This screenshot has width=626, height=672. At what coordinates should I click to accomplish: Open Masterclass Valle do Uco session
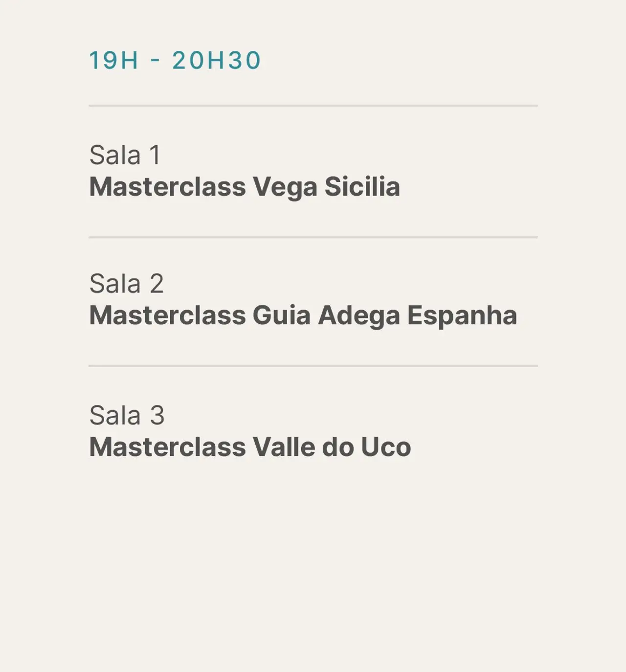[x=250, y=447]
